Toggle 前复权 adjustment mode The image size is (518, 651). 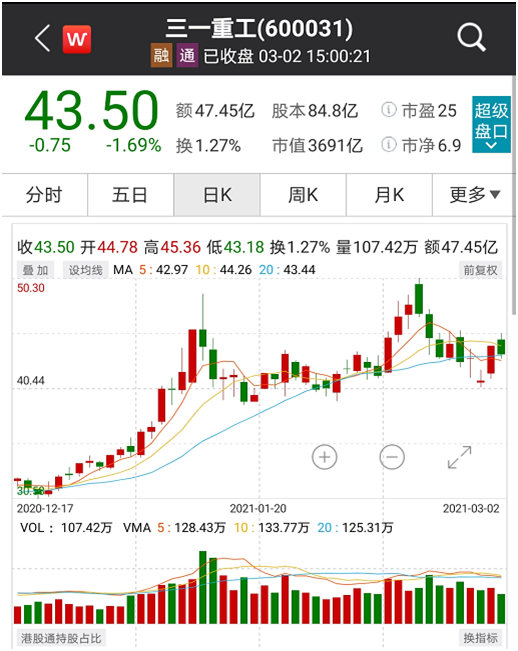coord(481,270)
